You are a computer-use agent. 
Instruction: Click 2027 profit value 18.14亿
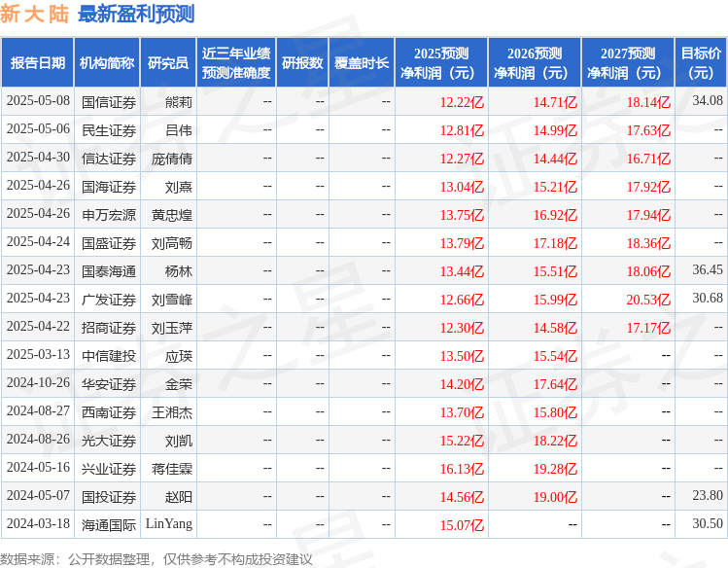click(x=648, y=102)
